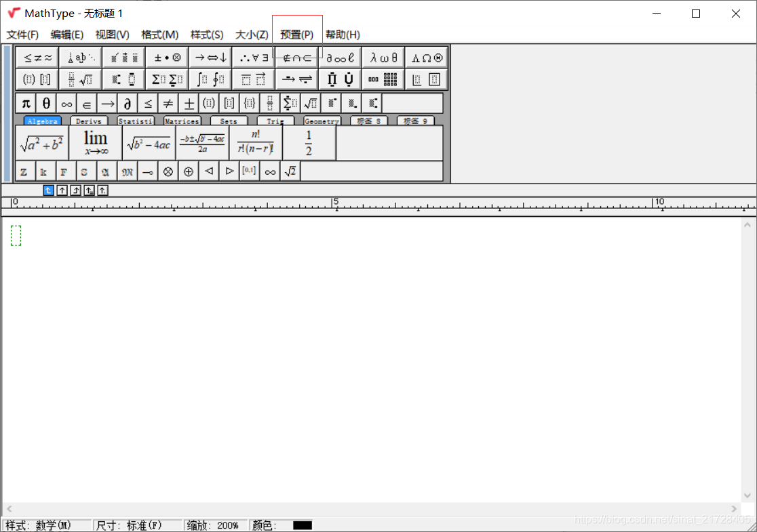Open the uppercase Greek letters palette
The image size is (757, 532).
(x=427, y=58)
